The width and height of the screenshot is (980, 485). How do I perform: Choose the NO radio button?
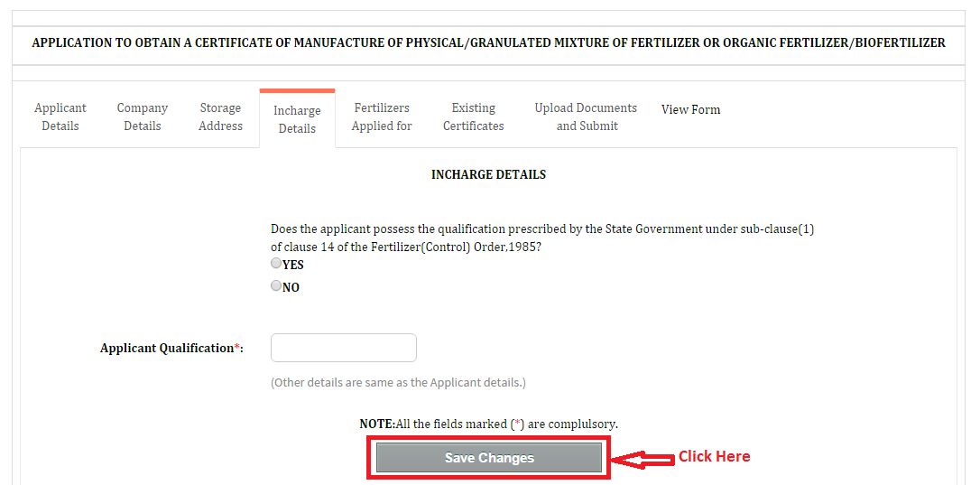(x=275, y=286)
